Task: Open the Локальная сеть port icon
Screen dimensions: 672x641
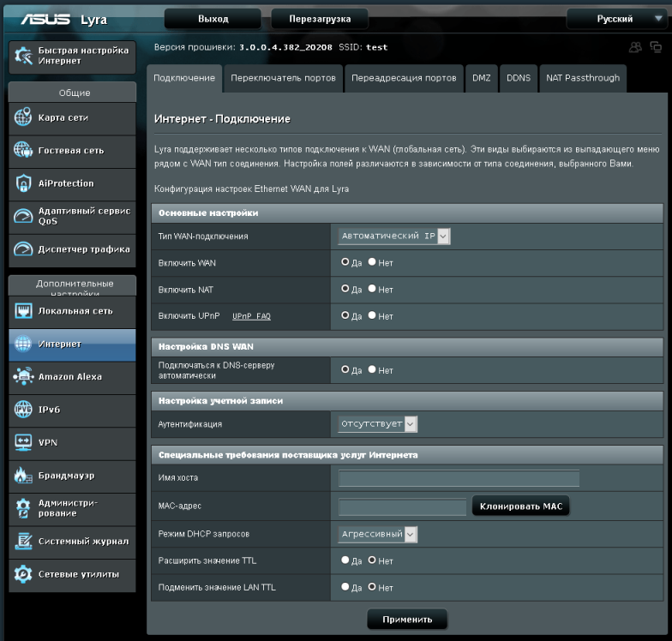Action: [x=23, y=310]
